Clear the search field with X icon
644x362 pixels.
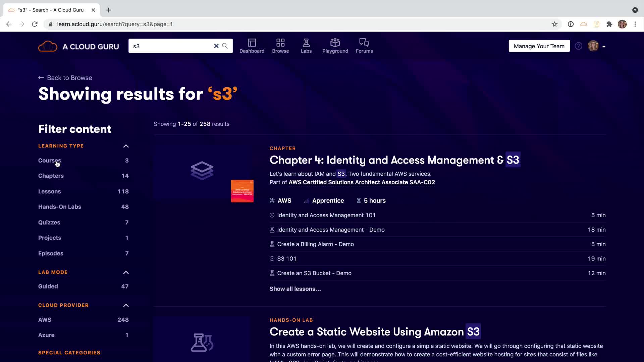216,46
